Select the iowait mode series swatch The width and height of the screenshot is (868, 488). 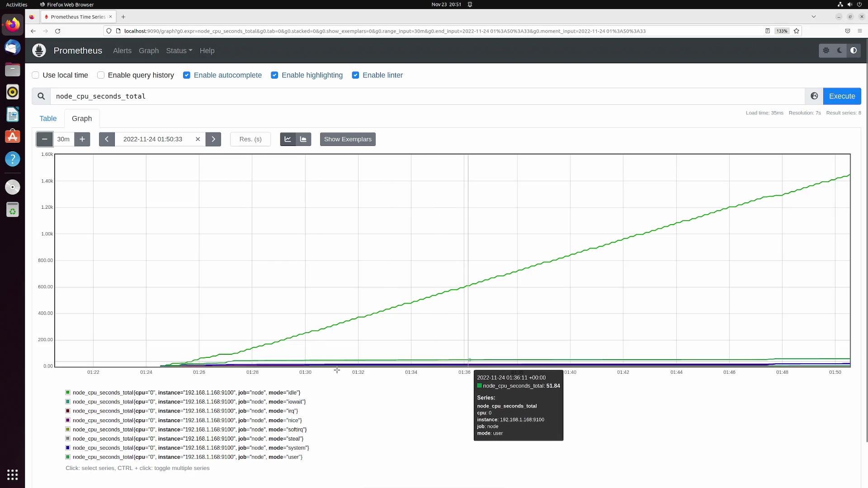(x=68, y=402)
